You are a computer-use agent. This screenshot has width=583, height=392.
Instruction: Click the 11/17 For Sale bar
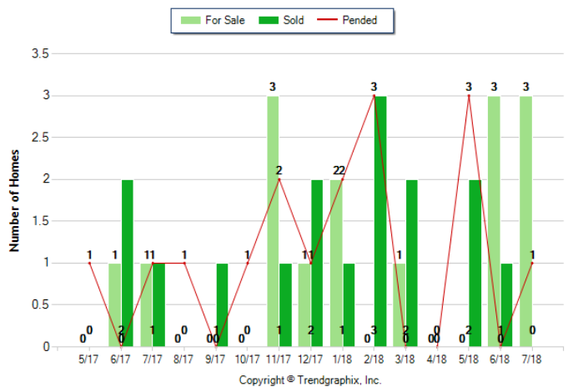[273, 221]
